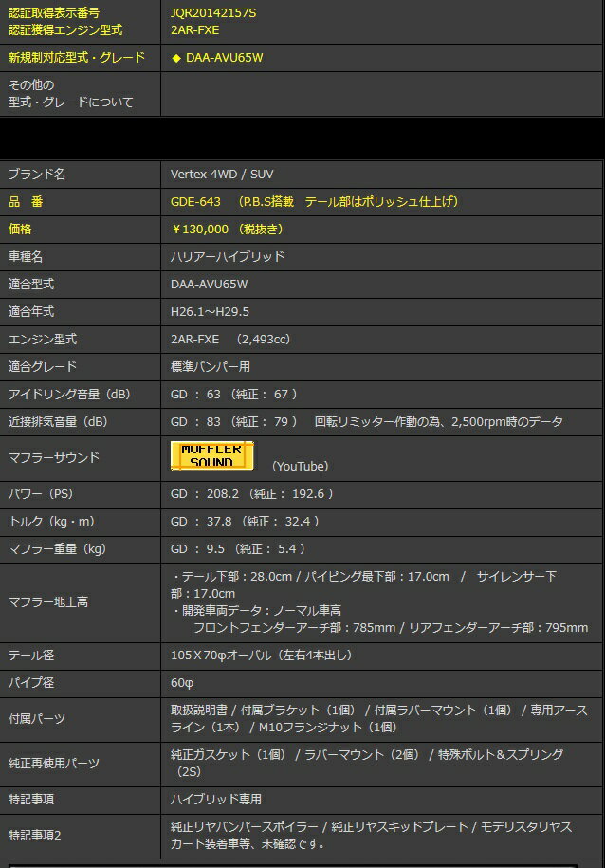Click the マフラーサウンド row label
605x868 pixels.
54,458
